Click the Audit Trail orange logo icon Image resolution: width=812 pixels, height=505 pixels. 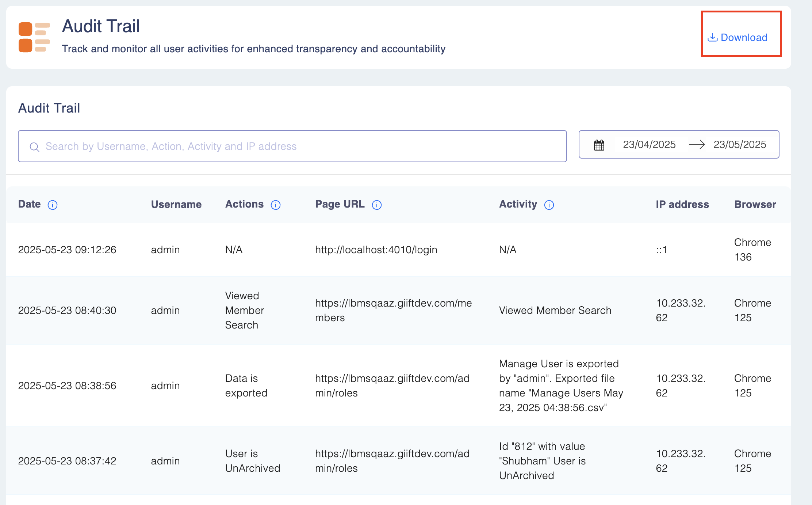coord(34,37)
